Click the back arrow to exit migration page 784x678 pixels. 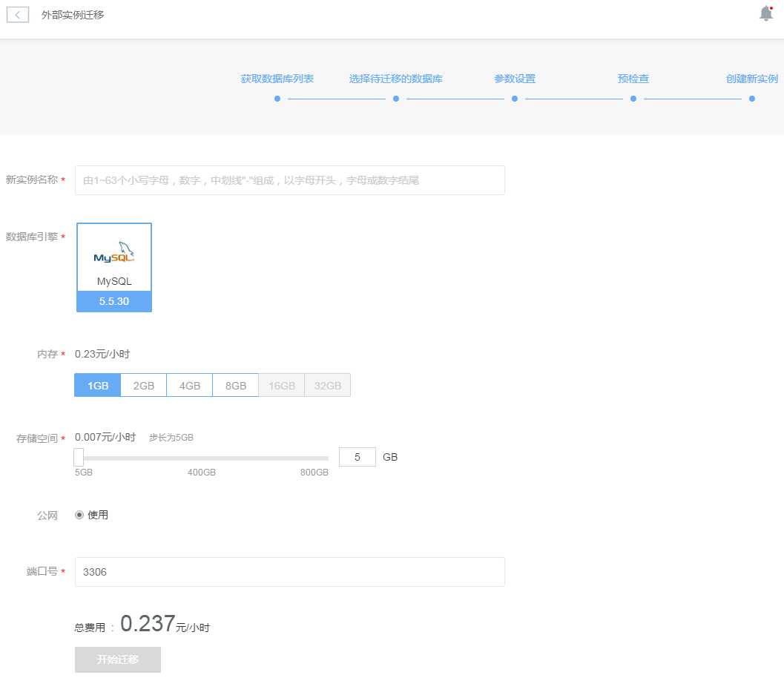coord(17,14)
